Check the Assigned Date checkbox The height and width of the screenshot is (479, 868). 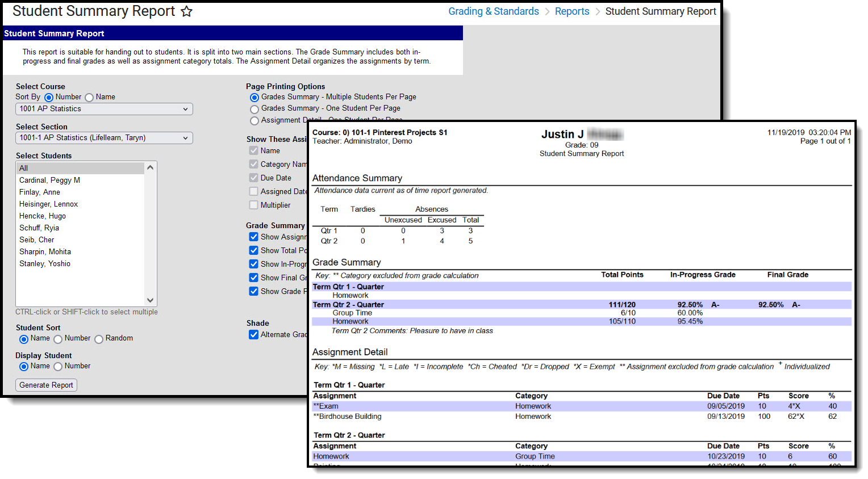pyautogui.click(x=254, y=192)
